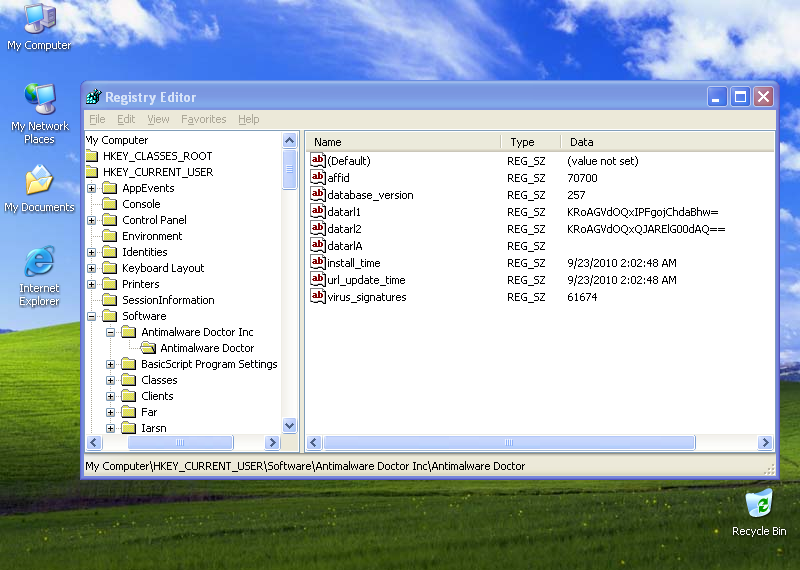Expand the Keyboard Layout key
Viewport: 800px width, 570px height.
pos(91,268)
